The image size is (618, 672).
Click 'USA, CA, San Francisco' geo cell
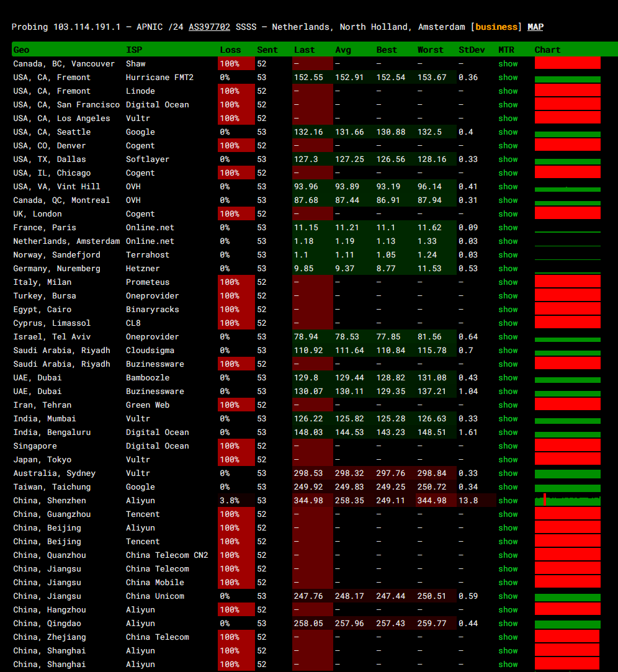(x=66, y=105)
